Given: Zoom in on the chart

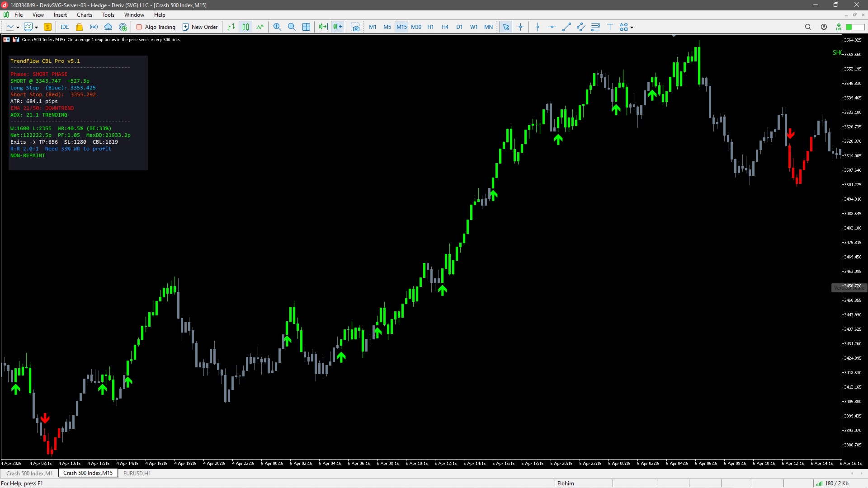Looking at the screenshot, I should pos(277,27).
